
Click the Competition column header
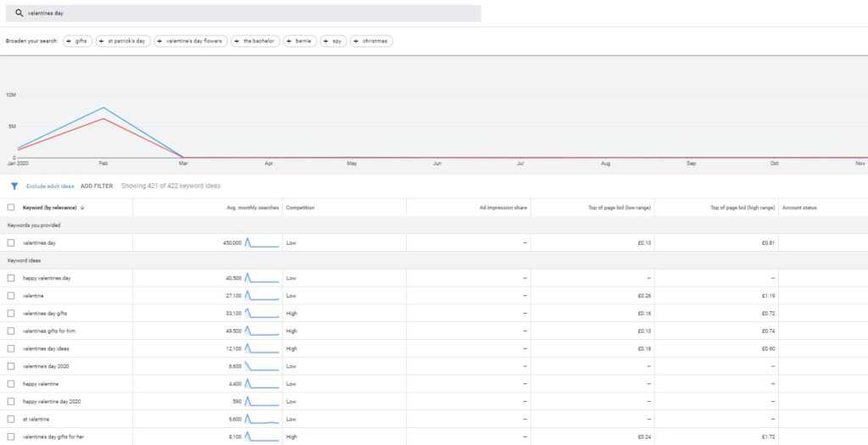click(300, 209)
